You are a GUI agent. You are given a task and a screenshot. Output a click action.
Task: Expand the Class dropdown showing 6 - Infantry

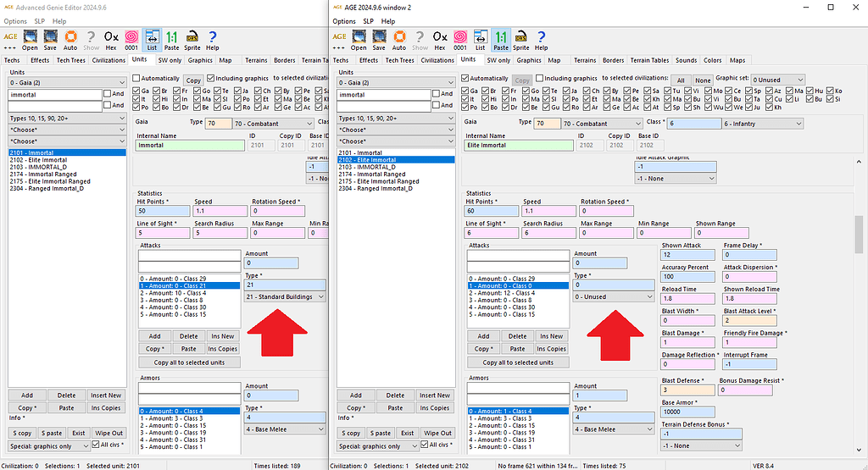pyautogui.click(x=761, y=124)
